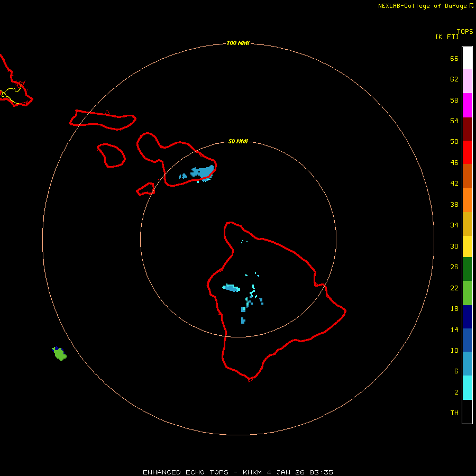This screenshot has width=476, height=476.
Task: Click the large blue echo over east Maui
Action: click(x=203, y=173)
